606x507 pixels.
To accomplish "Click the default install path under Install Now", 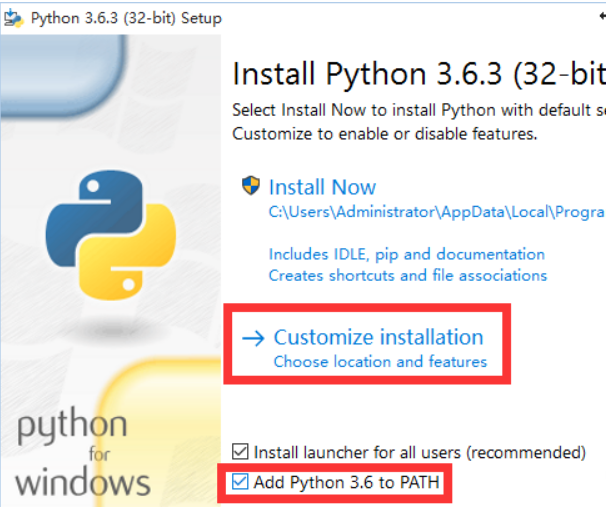I will [436, 212].
